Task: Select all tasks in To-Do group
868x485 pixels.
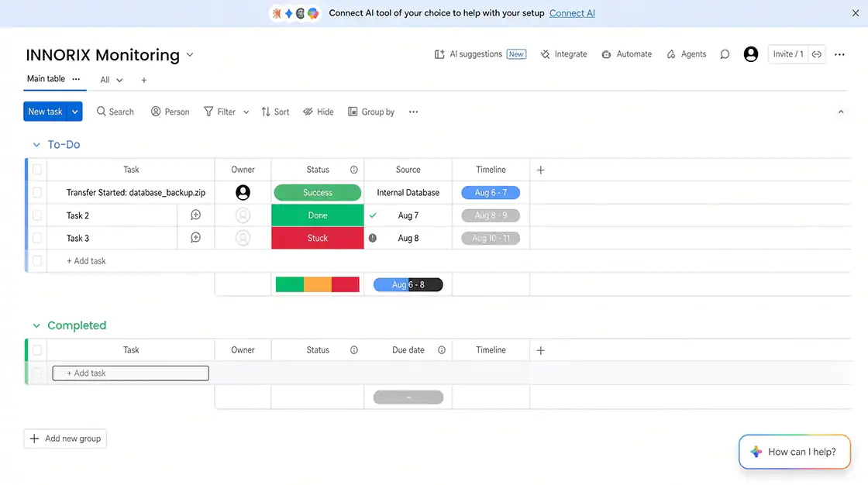Action: tap(37, 170)
